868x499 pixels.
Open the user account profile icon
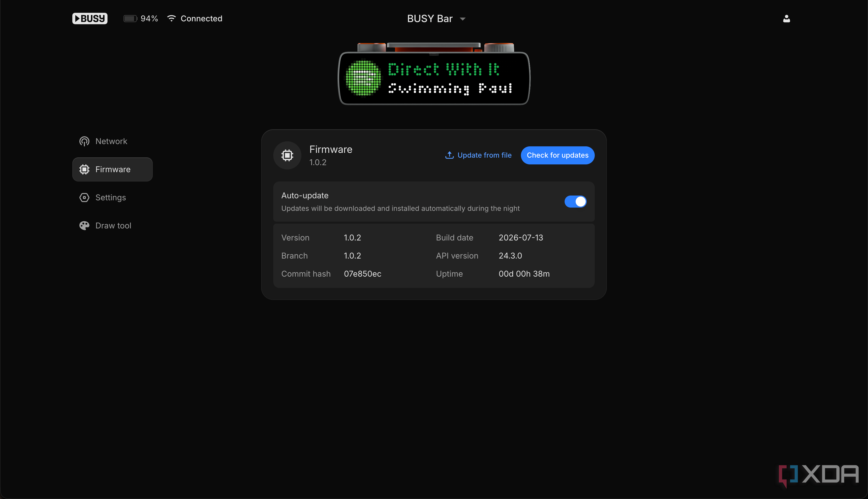[x=786, y=19]
